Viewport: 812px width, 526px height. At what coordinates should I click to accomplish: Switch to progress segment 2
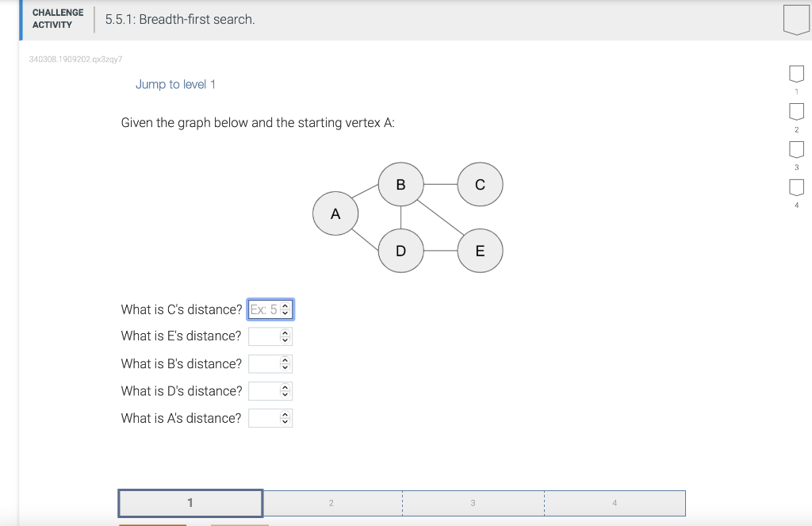pos(331,502)
